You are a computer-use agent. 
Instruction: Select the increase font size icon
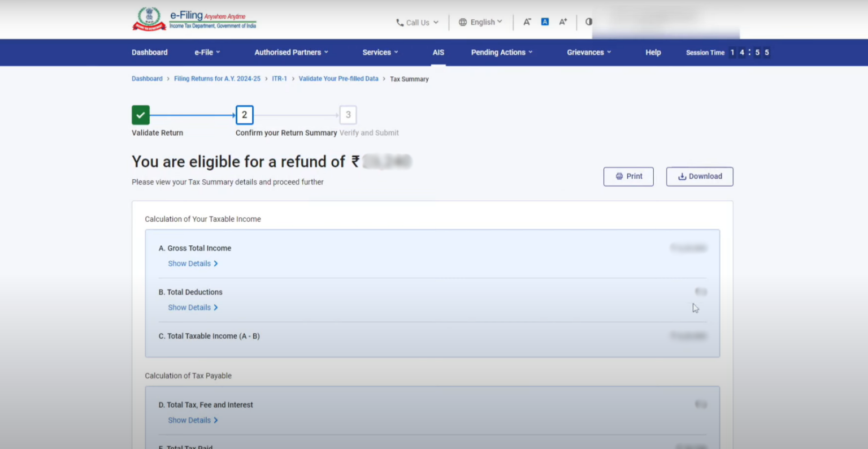(563, 21)
